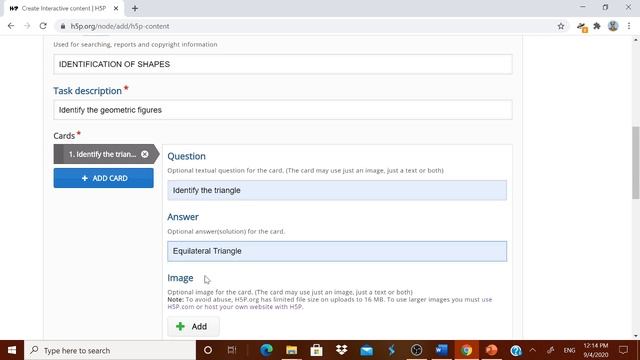Open the Chrome profile avatar

[x=613, y=26]
